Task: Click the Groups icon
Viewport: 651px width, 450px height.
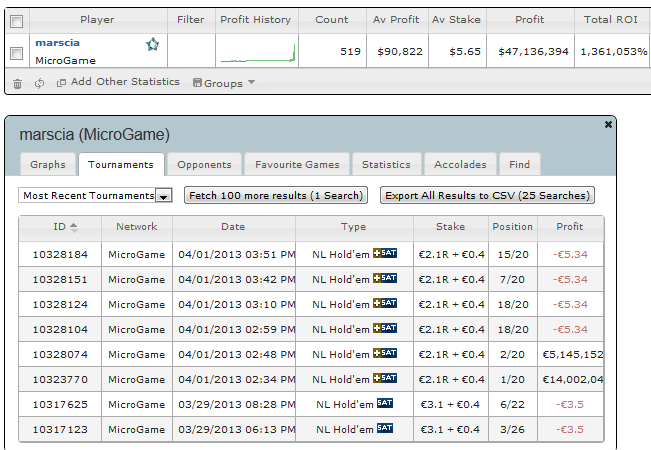Action: pos(197,83)
